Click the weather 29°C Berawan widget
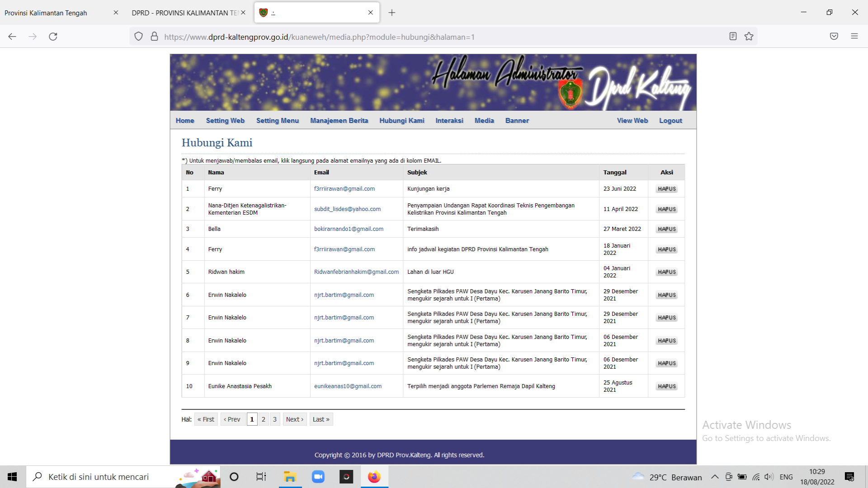This screenshot has width=868, height=488. coord(667,477)
